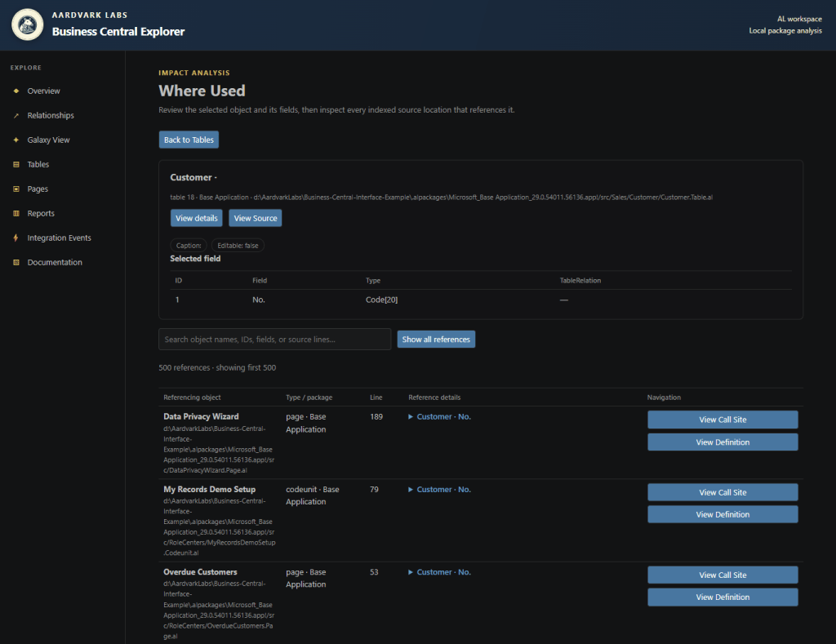The width and height of the screenshot is (836, 644).
Task: Click line number 79
Action: pos(374,490)
